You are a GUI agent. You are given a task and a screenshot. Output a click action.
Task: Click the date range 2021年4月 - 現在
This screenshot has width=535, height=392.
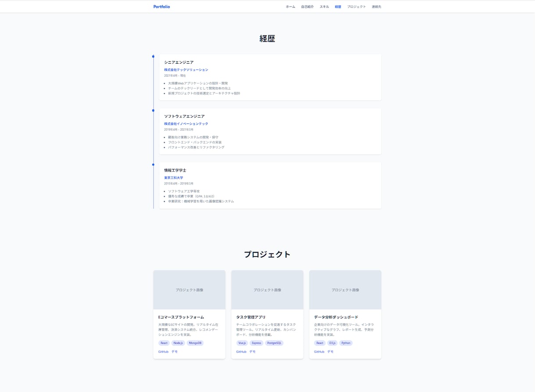click(175, 76)
